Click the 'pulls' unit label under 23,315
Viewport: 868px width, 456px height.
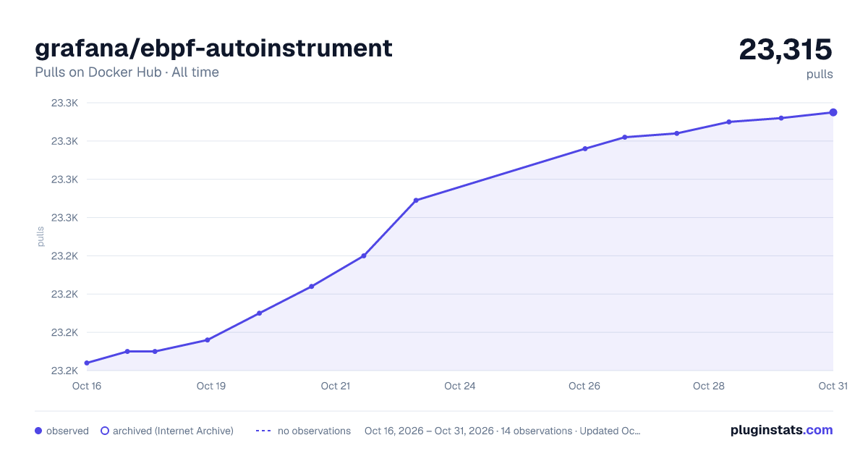pos(820,74)
